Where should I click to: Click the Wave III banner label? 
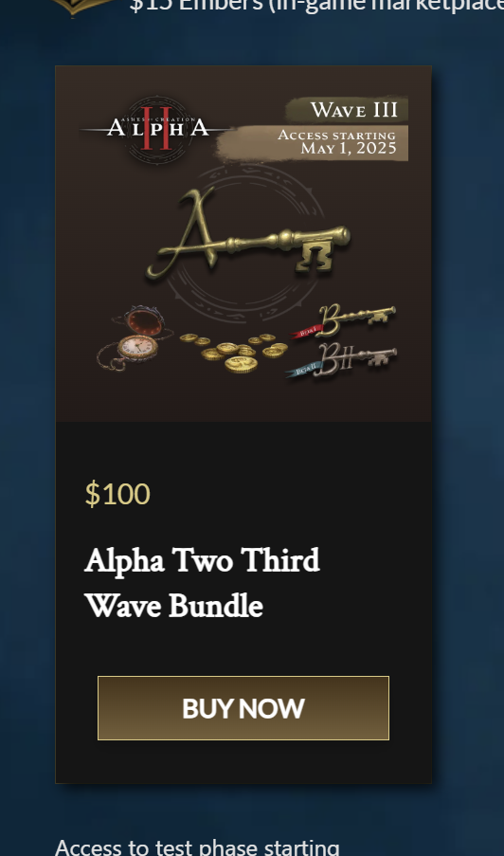click(347, 110)
